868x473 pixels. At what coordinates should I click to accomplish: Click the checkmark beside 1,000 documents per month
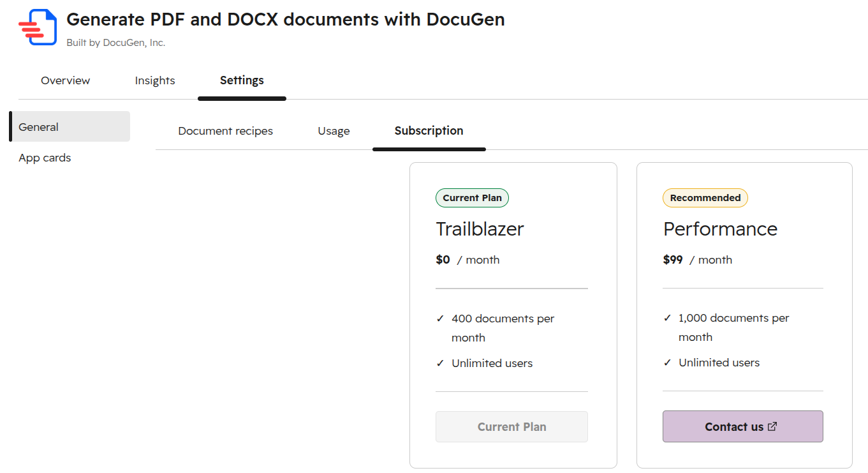pos(667,318)
